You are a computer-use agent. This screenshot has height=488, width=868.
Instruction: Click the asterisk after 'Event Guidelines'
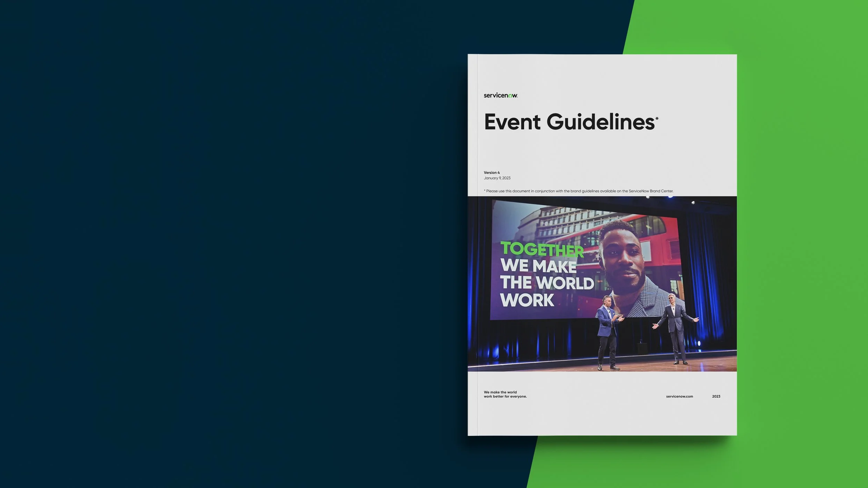[657, 118]
